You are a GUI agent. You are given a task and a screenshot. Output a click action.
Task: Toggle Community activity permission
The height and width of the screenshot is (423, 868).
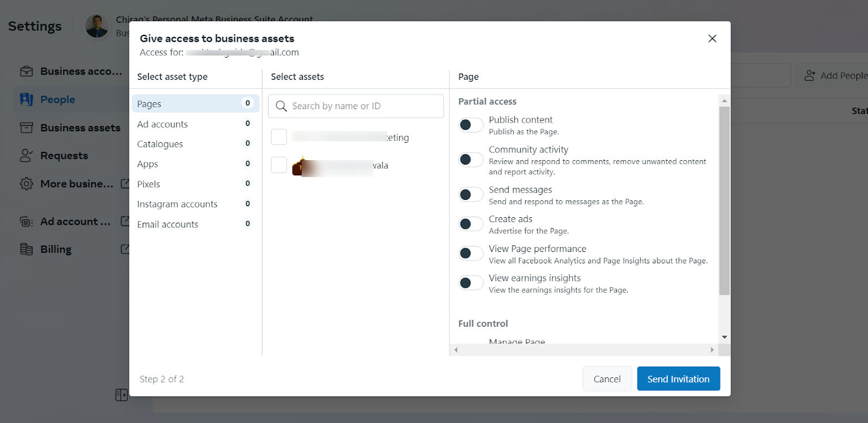point(471,160)
